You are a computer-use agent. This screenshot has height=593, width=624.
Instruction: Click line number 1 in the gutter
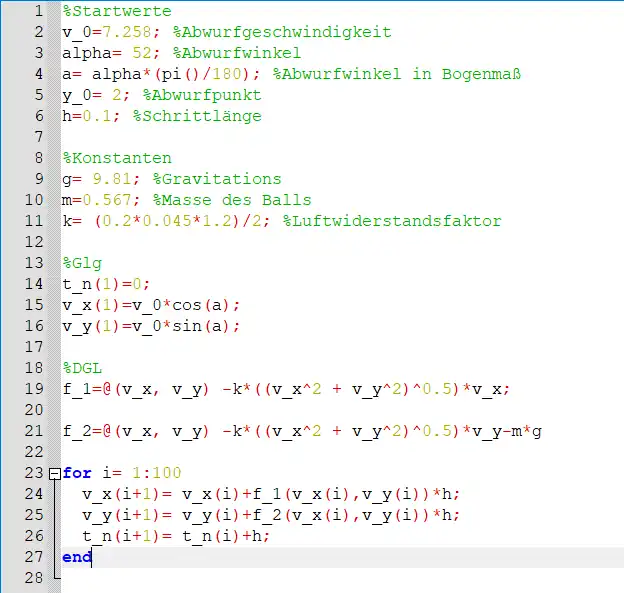37,11
